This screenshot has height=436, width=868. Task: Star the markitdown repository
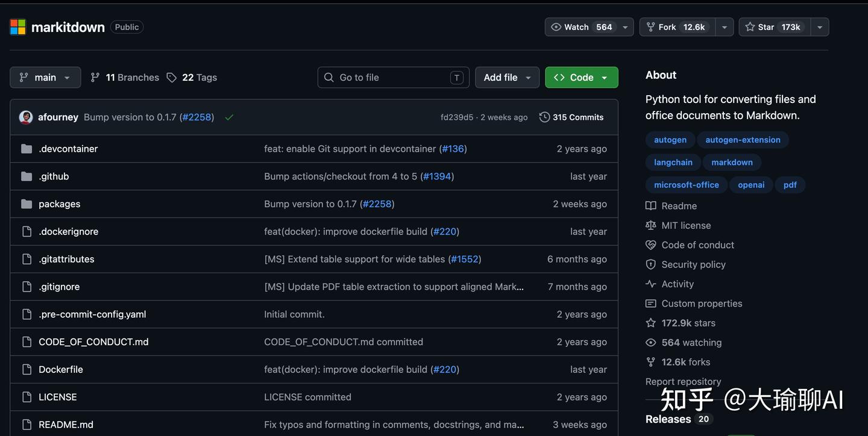(775, 27)
